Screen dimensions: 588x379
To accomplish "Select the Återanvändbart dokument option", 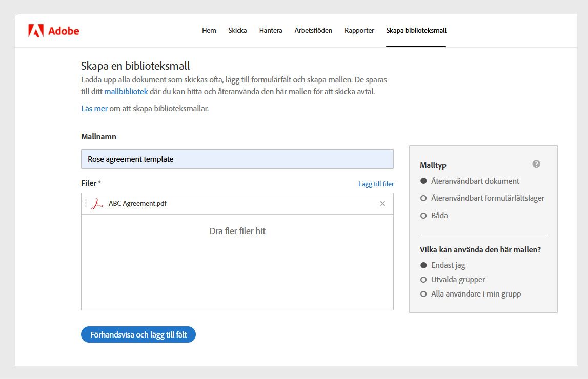I will click(423, 181).
